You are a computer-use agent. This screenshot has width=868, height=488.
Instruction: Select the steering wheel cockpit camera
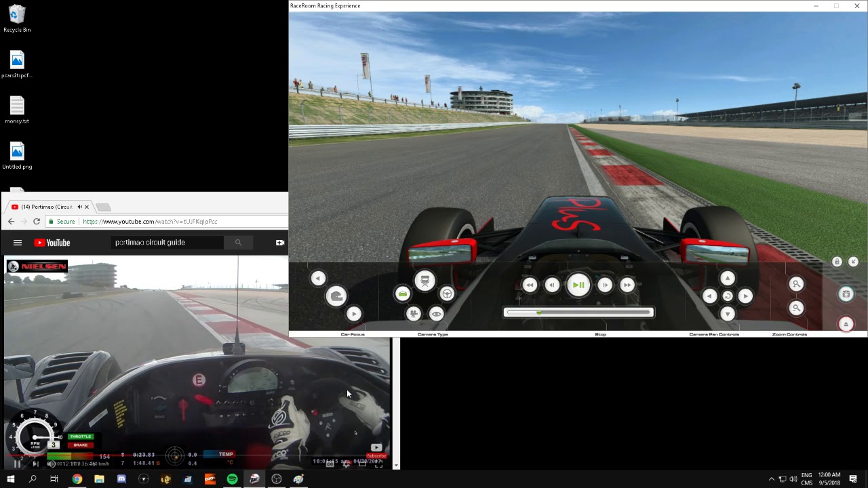[447, 293]
